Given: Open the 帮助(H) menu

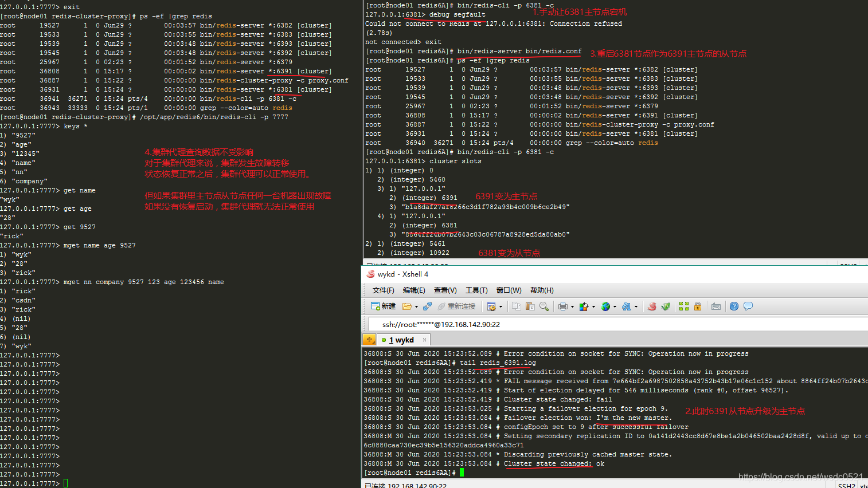Looking at the screenshot, I should (542, 290).
